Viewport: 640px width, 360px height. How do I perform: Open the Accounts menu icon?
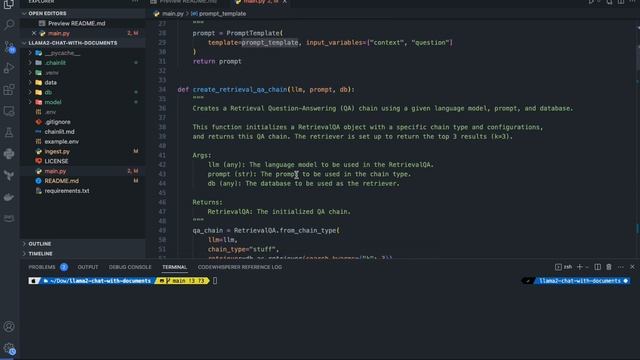click(x=9, y=327)
